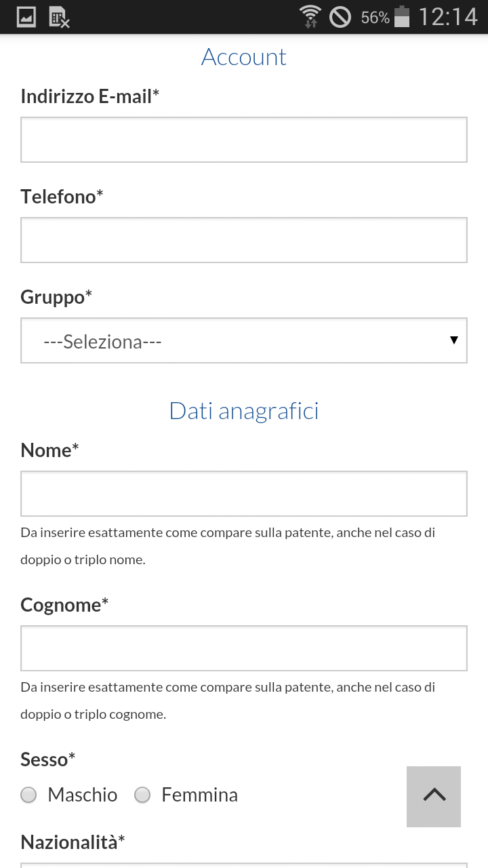Tap the Wi-Fi signal icon
488x868 pixels.
point(310,16)
